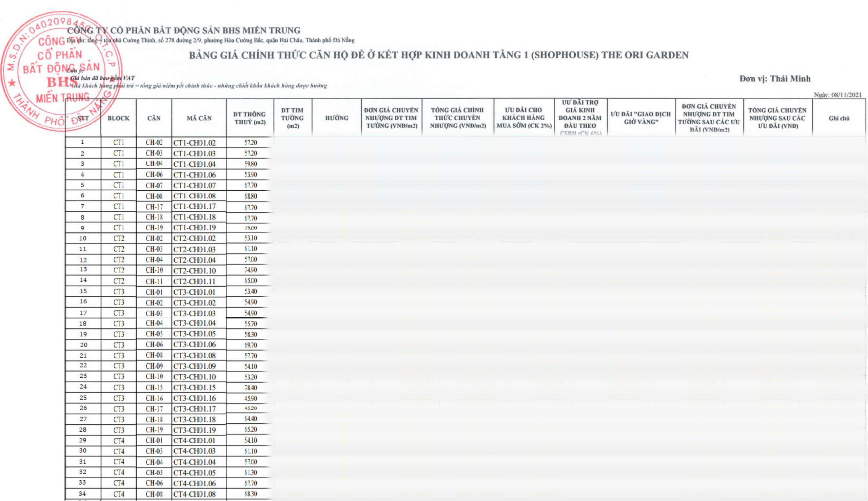Click unit code 'CT1-CH01.17'
868x501 pixels.
pos(195,206)
